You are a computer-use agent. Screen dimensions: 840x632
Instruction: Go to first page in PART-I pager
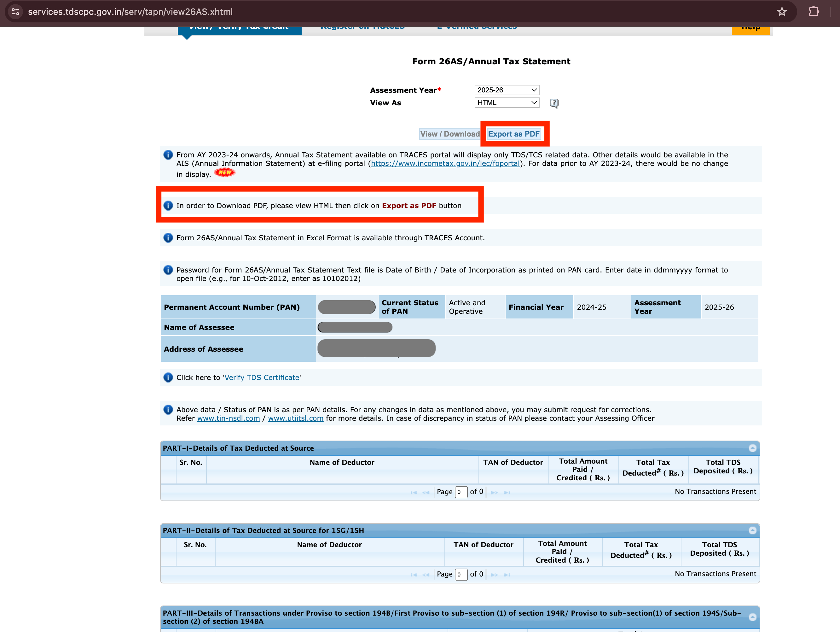[x=414, y=493]
